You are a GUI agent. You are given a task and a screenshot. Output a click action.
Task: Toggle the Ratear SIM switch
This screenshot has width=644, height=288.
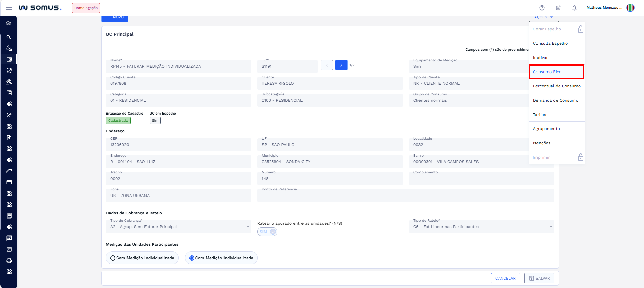point(267,232)
